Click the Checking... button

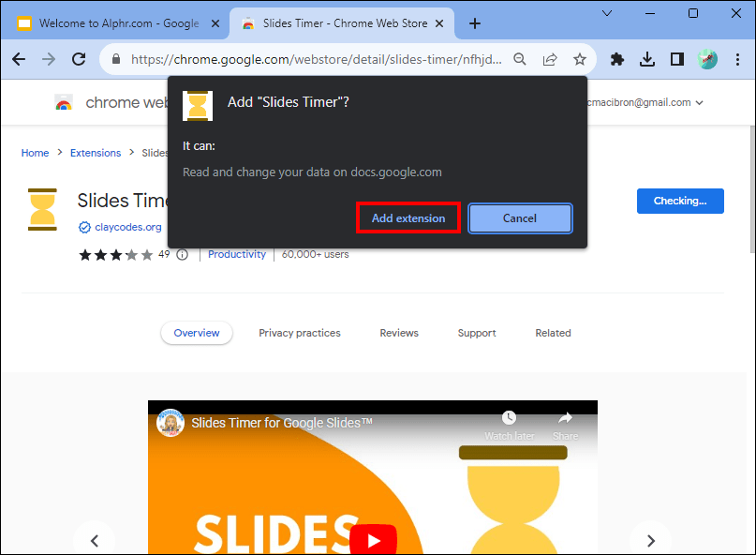click(x=680, y=201)
